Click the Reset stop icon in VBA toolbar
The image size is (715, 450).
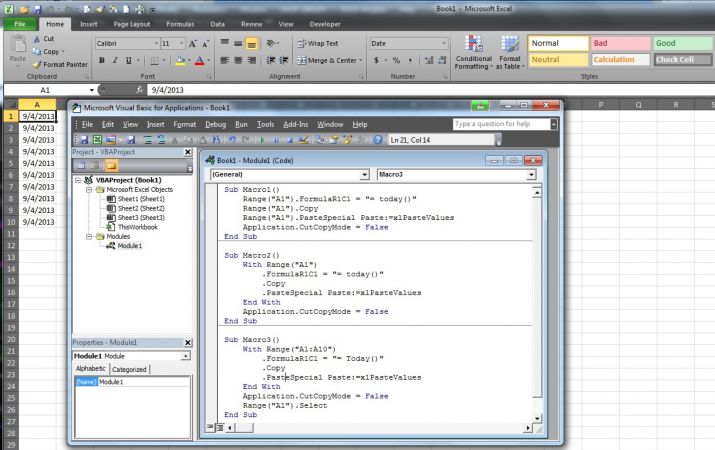(290, 140)
